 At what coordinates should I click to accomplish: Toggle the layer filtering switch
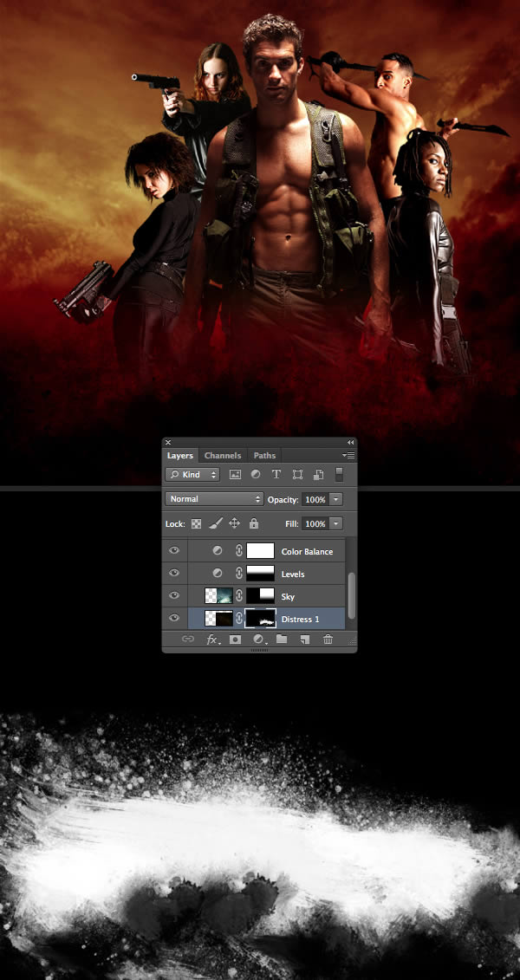[x=340, y=474]
